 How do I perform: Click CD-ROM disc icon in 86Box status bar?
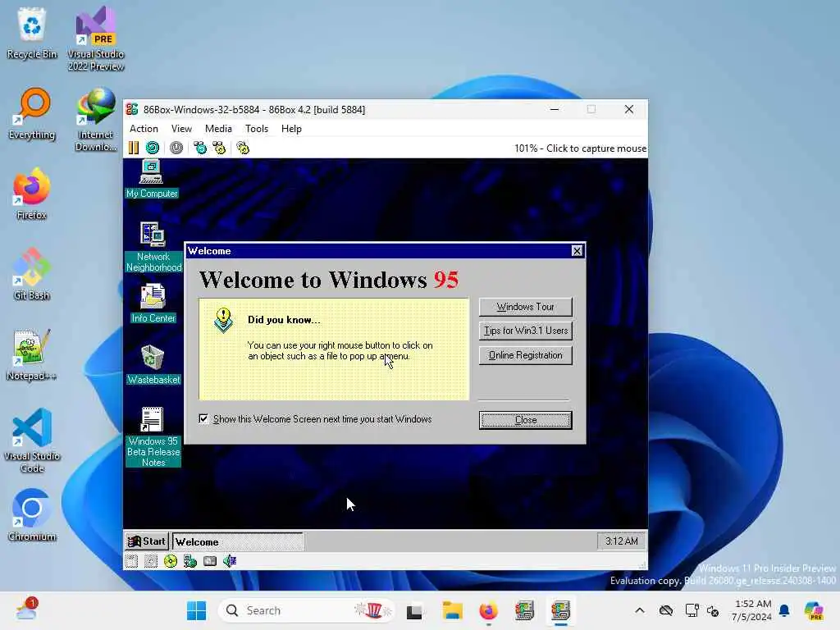tap(171, 561)
